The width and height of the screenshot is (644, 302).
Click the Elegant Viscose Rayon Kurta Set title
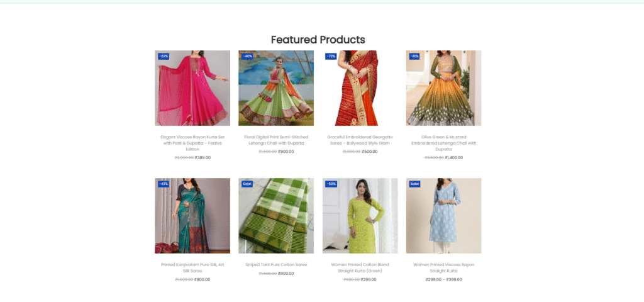click(192, 143)
